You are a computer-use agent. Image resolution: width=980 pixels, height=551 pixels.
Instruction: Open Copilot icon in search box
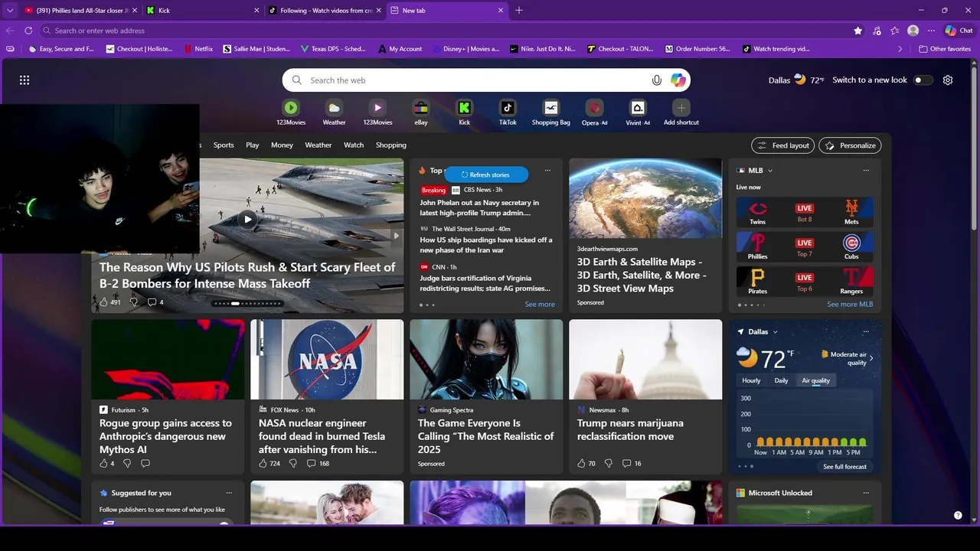click(678, 80)
